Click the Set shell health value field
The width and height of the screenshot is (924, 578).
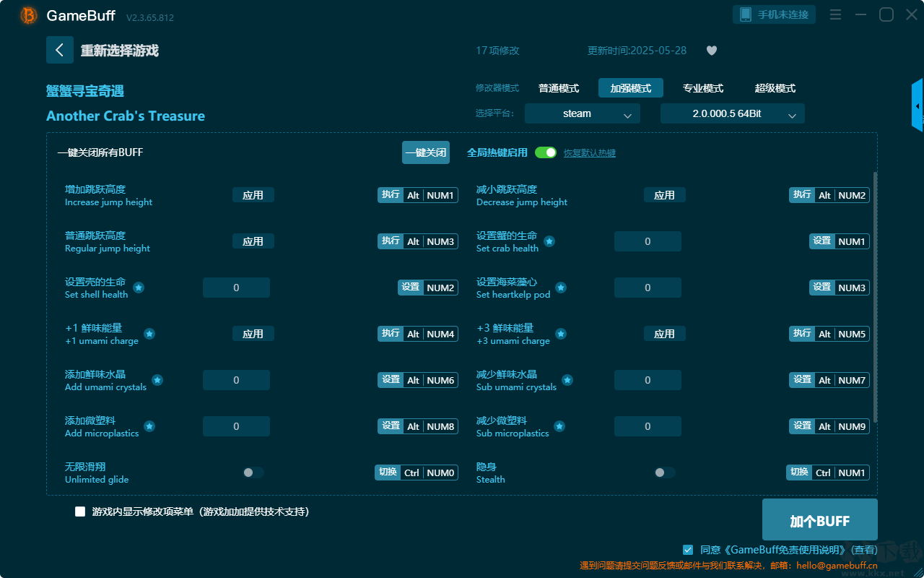point(236,288)
